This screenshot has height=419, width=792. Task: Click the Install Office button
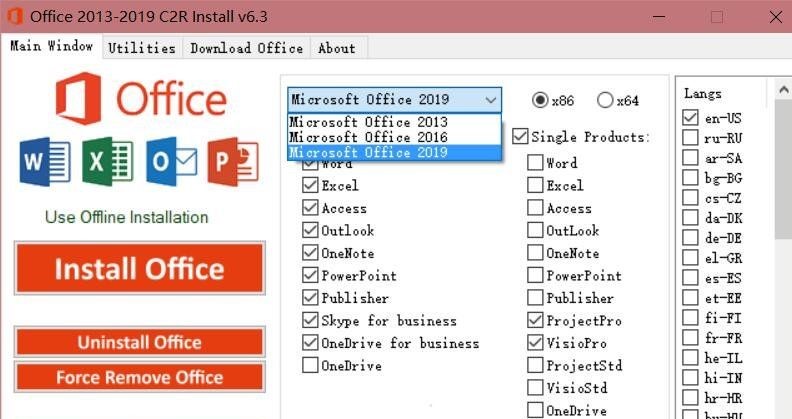pyautogui.click(x=139, y=268)
